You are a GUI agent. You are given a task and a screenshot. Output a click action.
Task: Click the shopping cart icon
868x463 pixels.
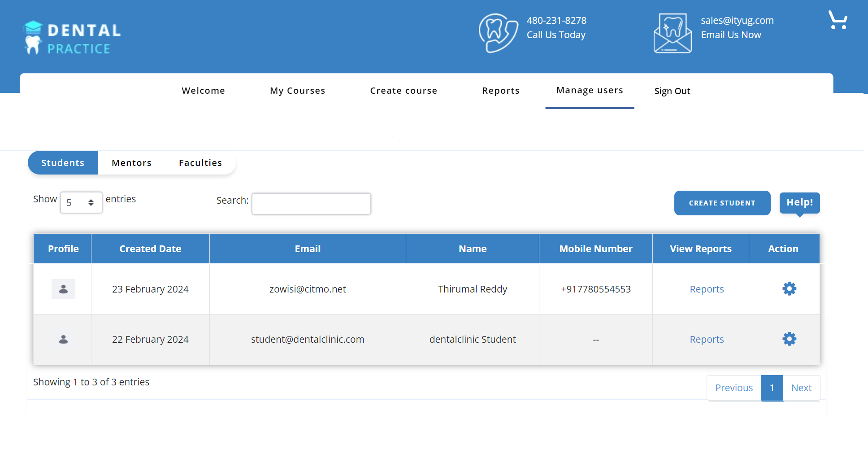click(838, 20)
